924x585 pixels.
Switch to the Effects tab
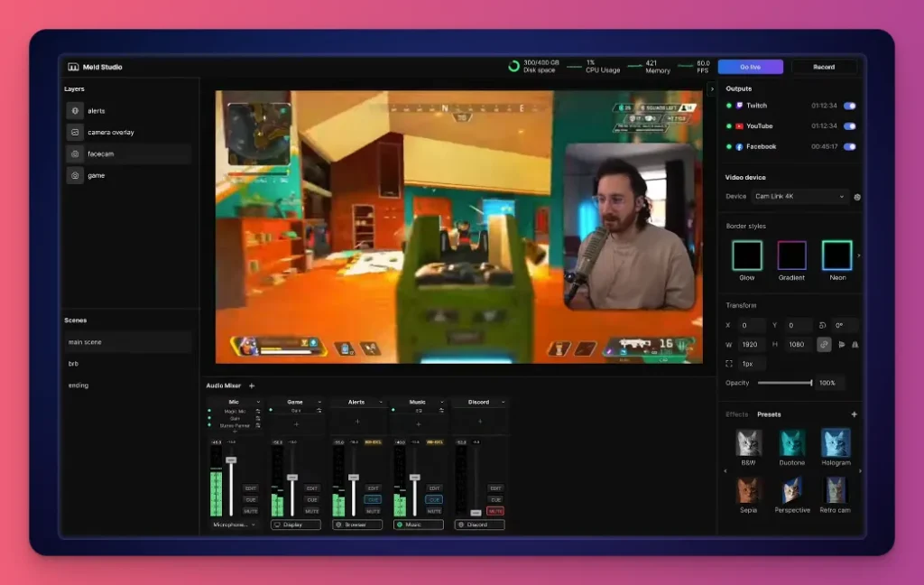736,414
